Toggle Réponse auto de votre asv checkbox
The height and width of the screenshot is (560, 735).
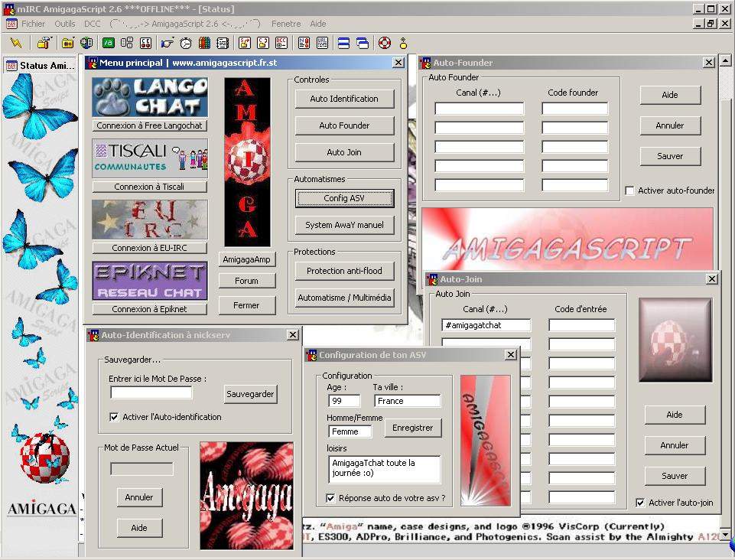tap(330, 498)
